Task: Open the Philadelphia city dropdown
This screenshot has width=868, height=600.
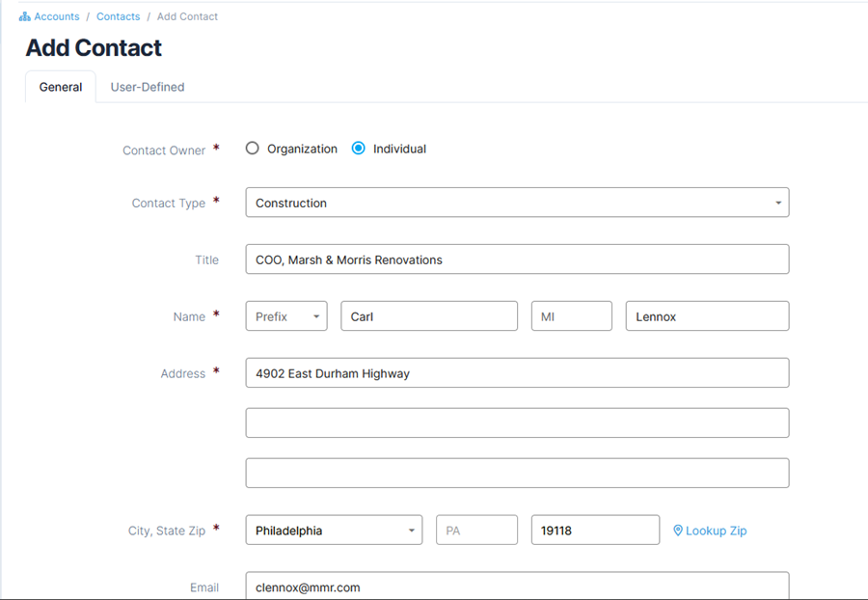Action: pyautogui.click(x=334, y=531)
